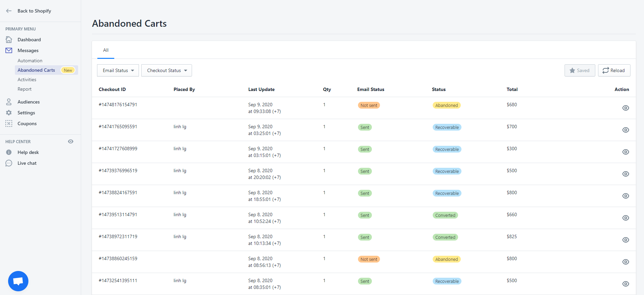Click the Saved star button

(579, 70)
